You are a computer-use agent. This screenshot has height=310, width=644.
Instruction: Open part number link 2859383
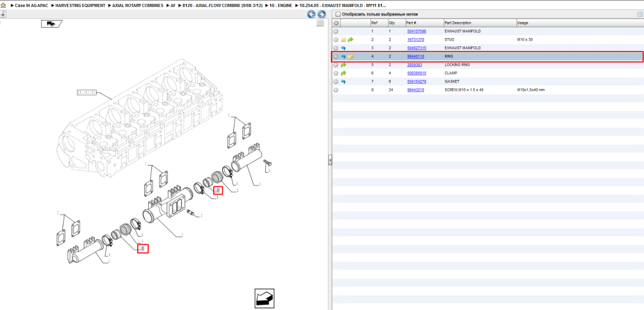click(414, 65)
